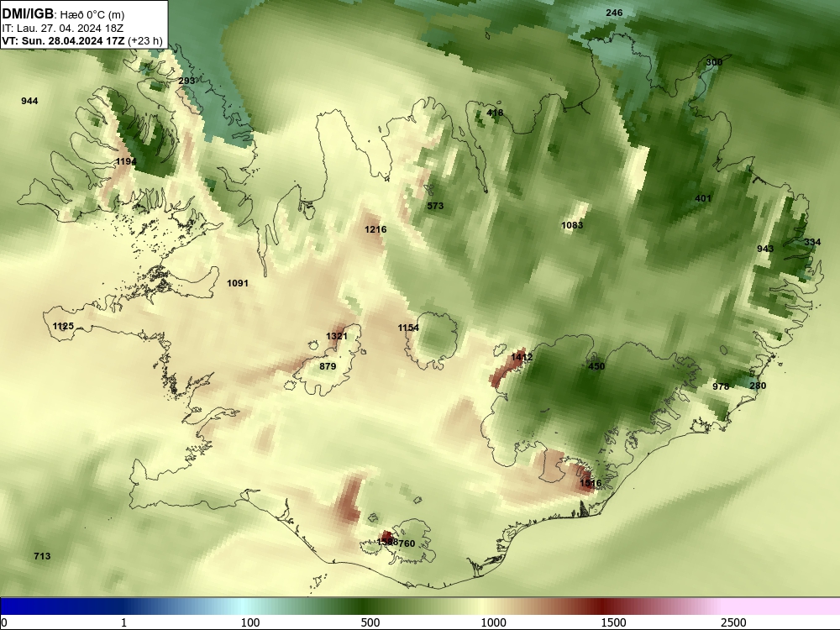The height and width of the screenshot is (630, 840).
Task: Click the 0 tick label on the color scale
Action: click(x=4, y=622)
